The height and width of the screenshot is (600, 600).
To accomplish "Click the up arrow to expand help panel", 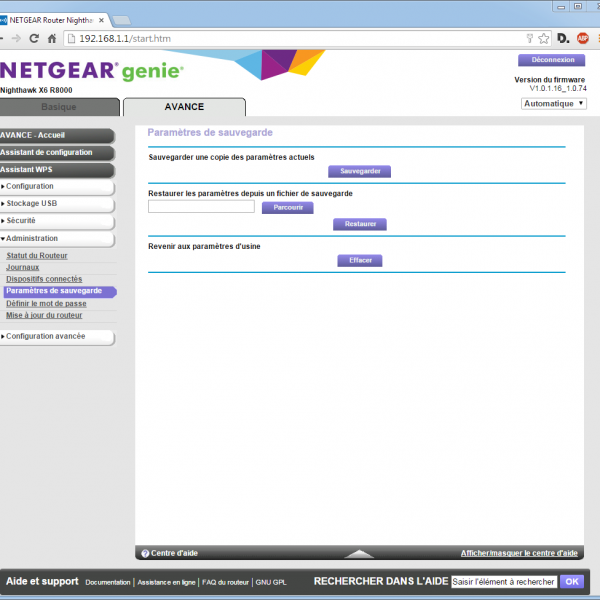I will (359, 553).
